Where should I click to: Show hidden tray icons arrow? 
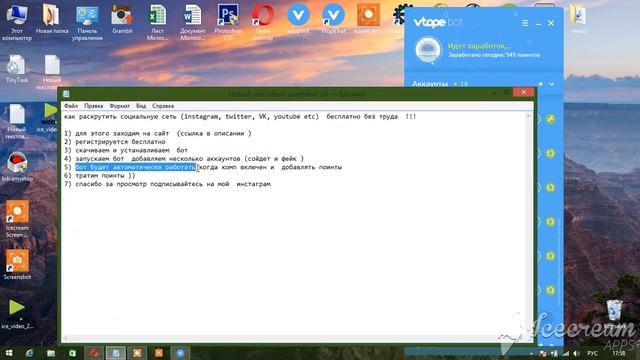[531, 353]
